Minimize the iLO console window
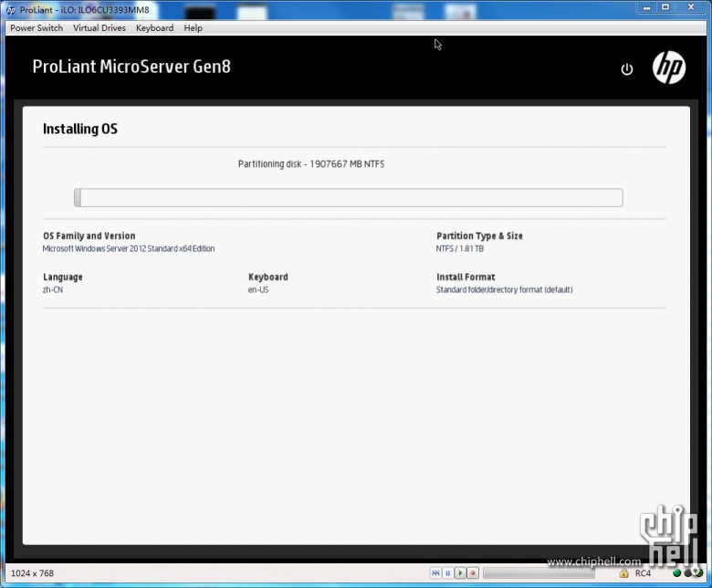 646,7
